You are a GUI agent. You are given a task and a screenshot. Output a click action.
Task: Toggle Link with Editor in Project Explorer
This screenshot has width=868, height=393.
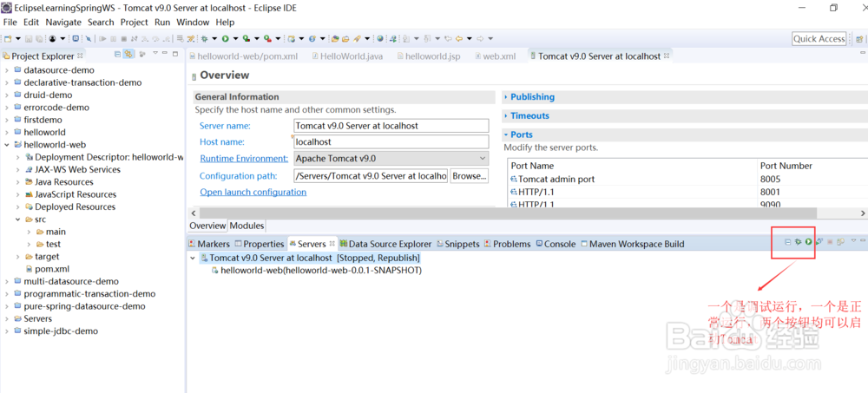[128, 54]
